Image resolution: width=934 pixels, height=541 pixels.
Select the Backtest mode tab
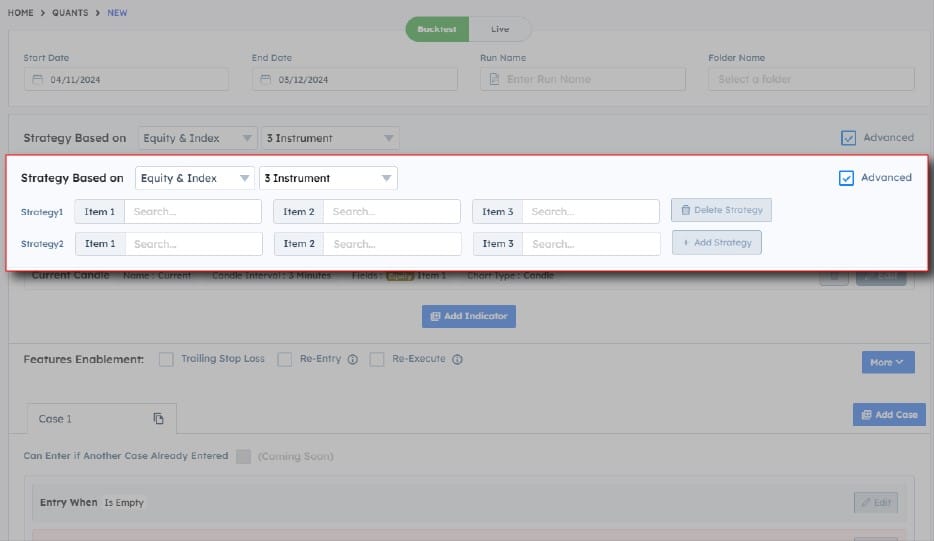pos(437,29)
